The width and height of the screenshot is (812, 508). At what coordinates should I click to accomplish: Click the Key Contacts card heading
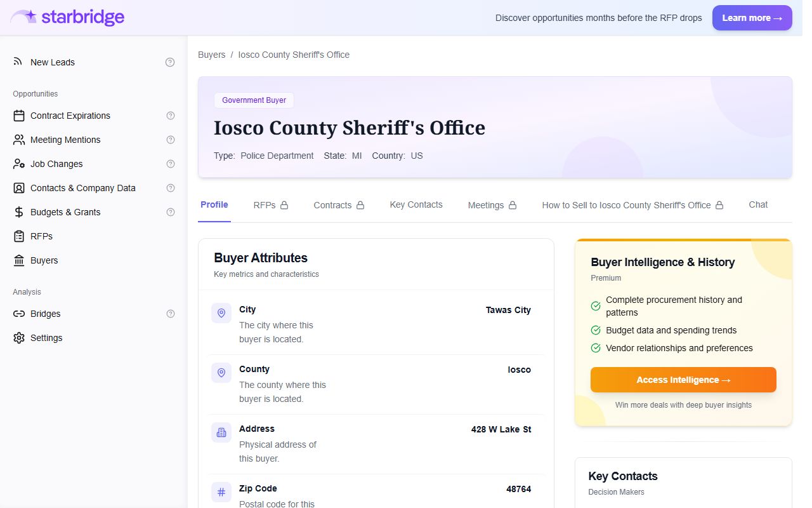pyautogui.click(x=623, y=476)
